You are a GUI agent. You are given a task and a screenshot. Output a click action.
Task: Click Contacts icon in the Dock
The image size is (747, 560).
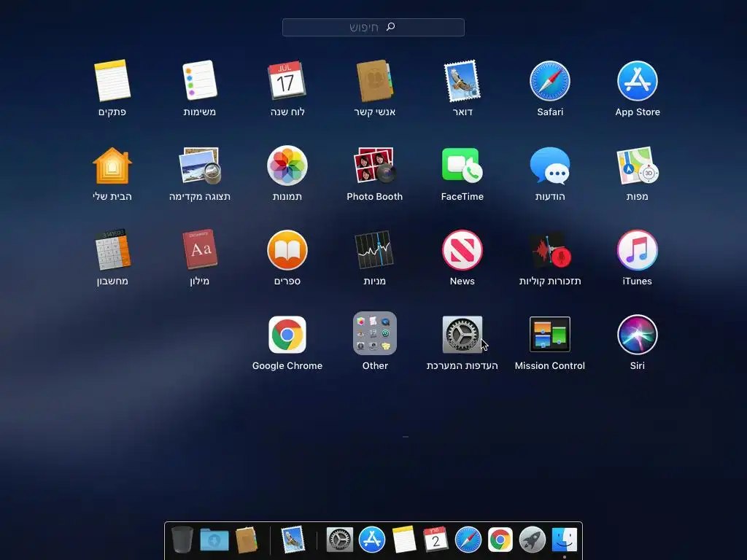pos(247,540)
